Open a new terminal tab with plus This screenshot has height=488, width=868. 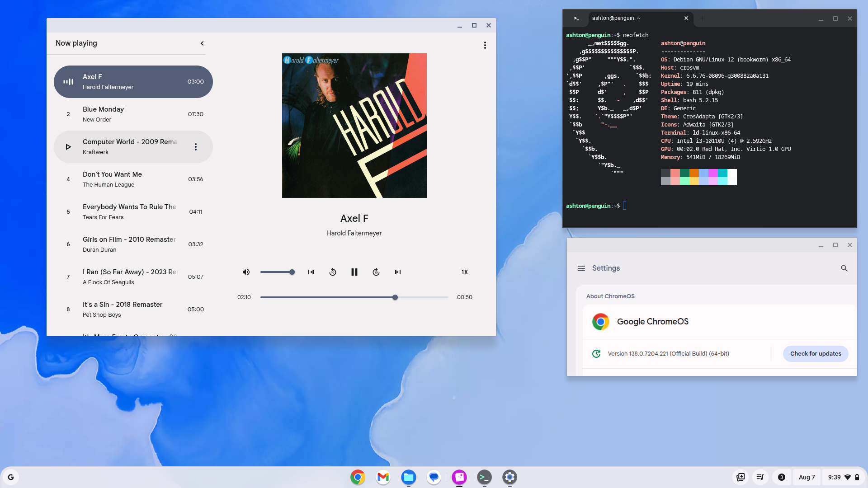coord(702,18)
